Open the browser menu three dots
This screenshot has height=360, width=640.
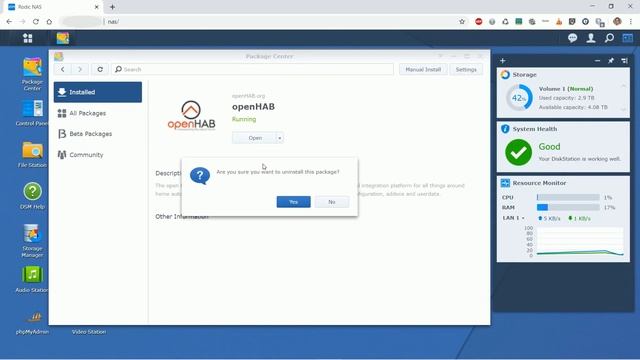pos(631,22)
